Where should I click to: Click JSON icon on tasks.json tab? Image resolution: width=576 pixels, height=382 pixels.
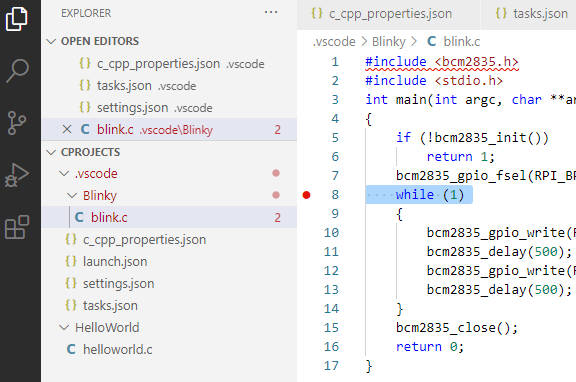coord(501,14)
